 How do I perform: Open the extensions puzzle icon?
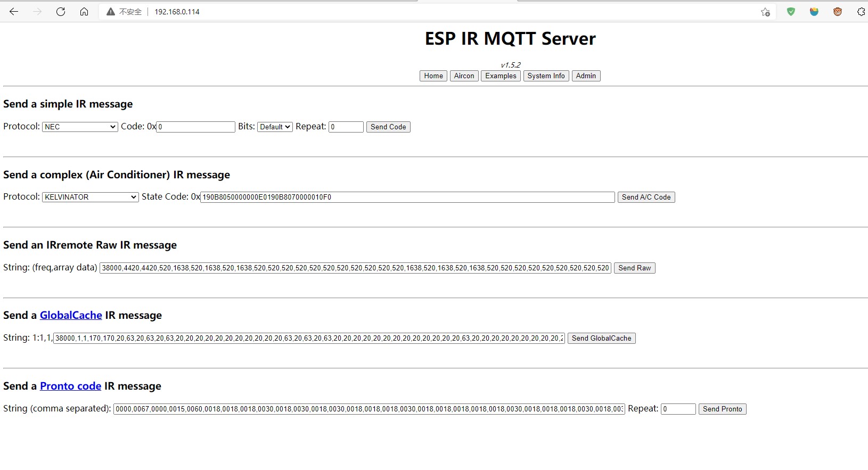pos(861,12)
